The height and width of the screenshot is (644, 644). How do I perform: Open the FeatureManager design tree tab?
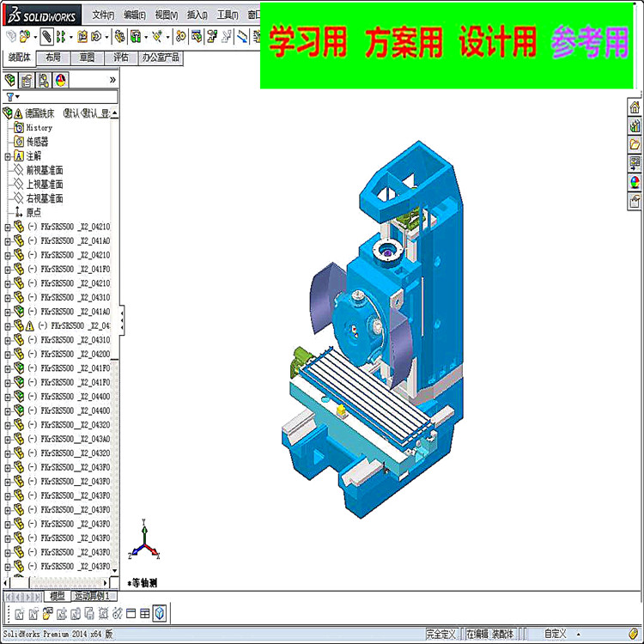(x=10, y=80)
